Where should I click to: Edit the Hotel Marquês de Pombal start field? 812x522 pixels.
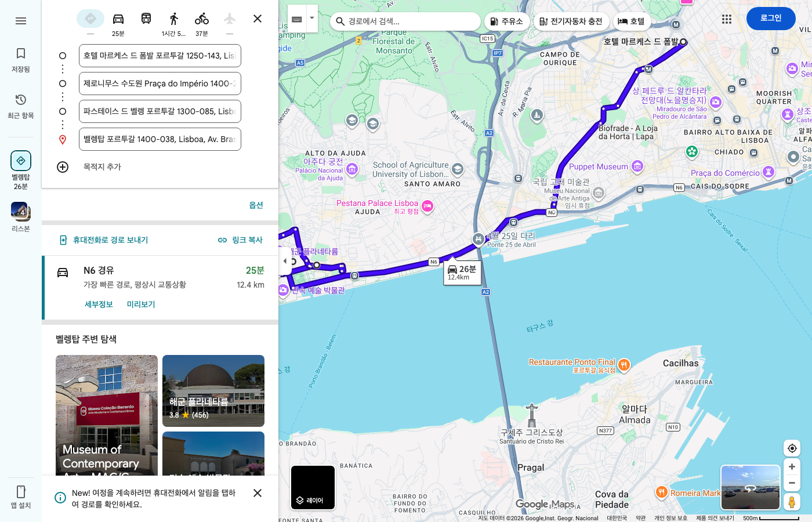(160, 56)
